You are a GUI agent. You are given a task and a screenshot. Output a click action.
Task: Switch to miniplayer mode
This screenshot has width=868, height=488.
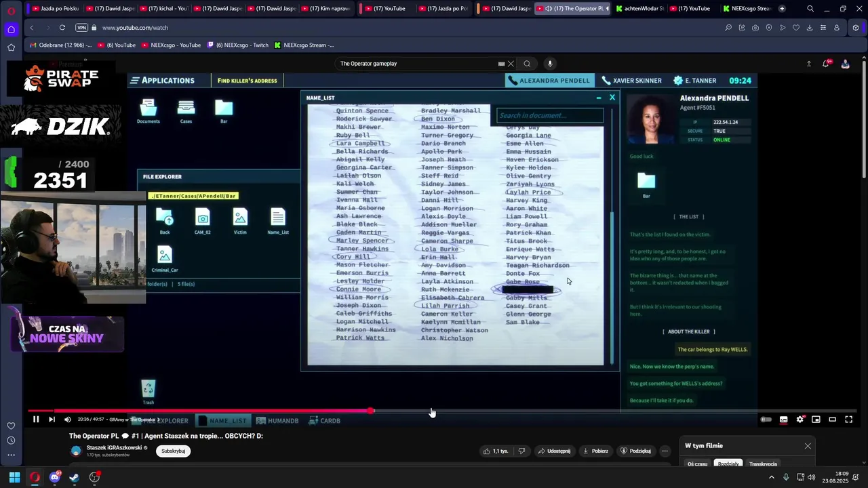point(816,420)
